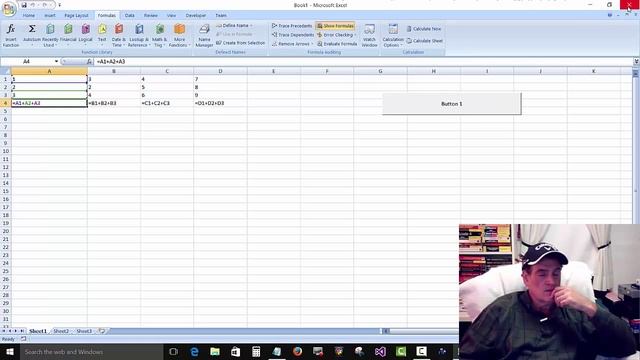Open File Explorer from taskbar
Screen dimensions: 640x360
click(215, 351)
